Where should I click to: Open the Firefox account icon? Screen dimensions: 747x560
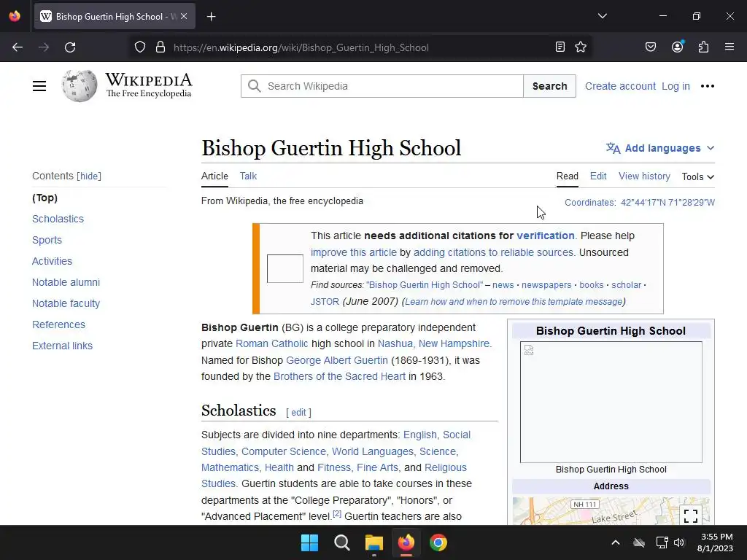[x=677, y=47]
